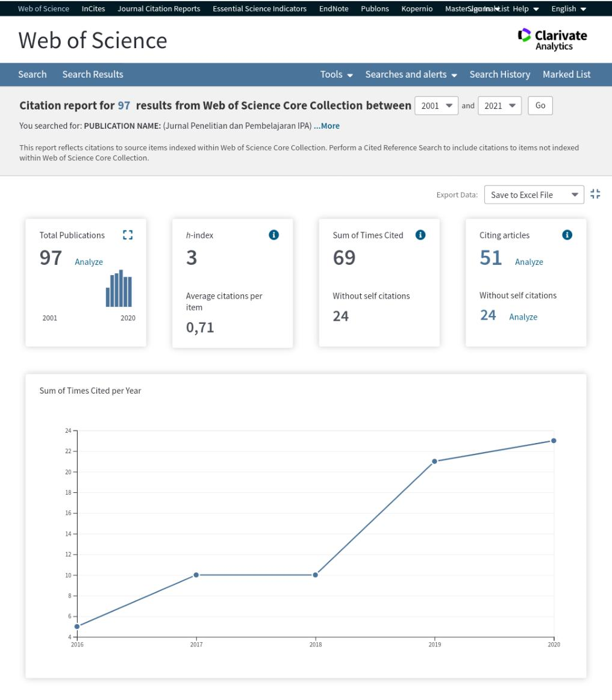
Task: Expand the Total Publications chart icon
Action: click(128, 235)
